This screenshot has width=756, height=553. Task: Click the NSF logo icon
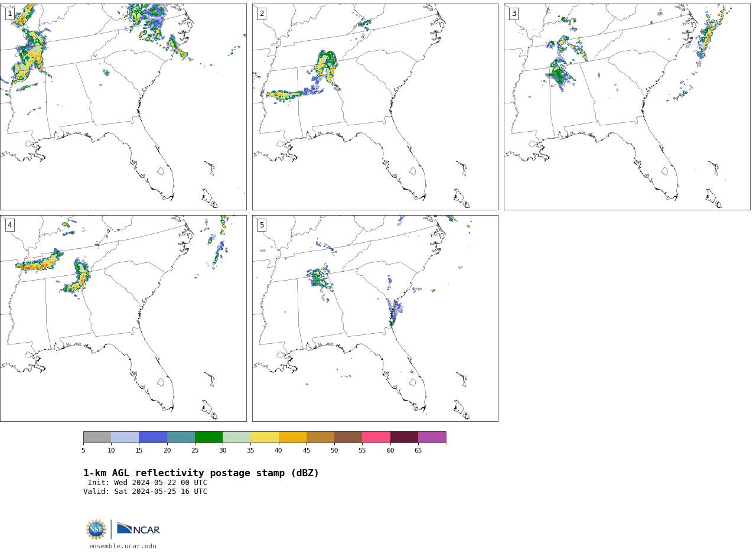[x=96, y=529]
